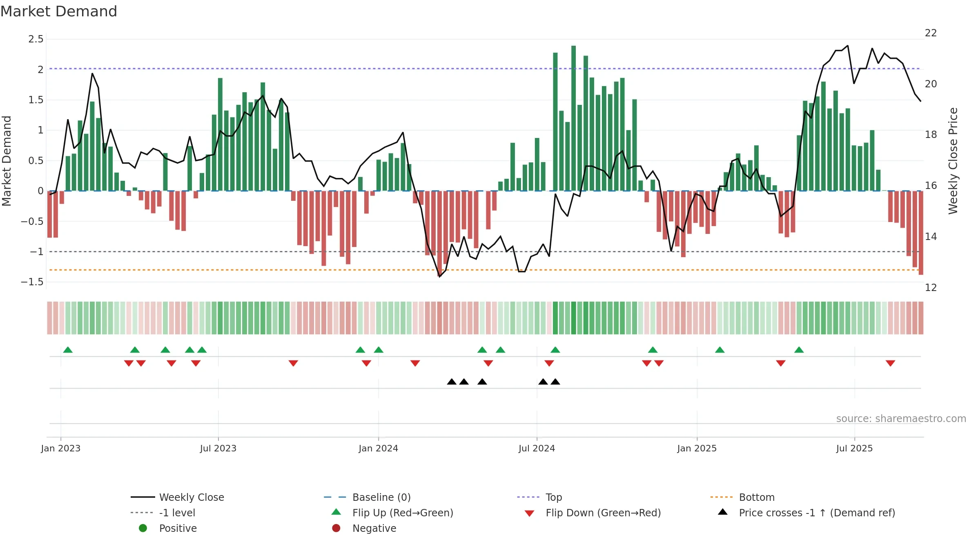Toggle Flip Up (Red→Green) legend entry
Screen dimensions: 980x551
pyautogui.click(x=392, y=513)
